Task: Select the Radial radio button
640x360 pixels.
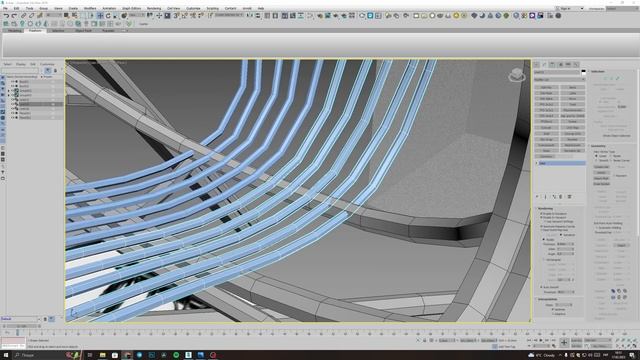Action: pos(544,240)
